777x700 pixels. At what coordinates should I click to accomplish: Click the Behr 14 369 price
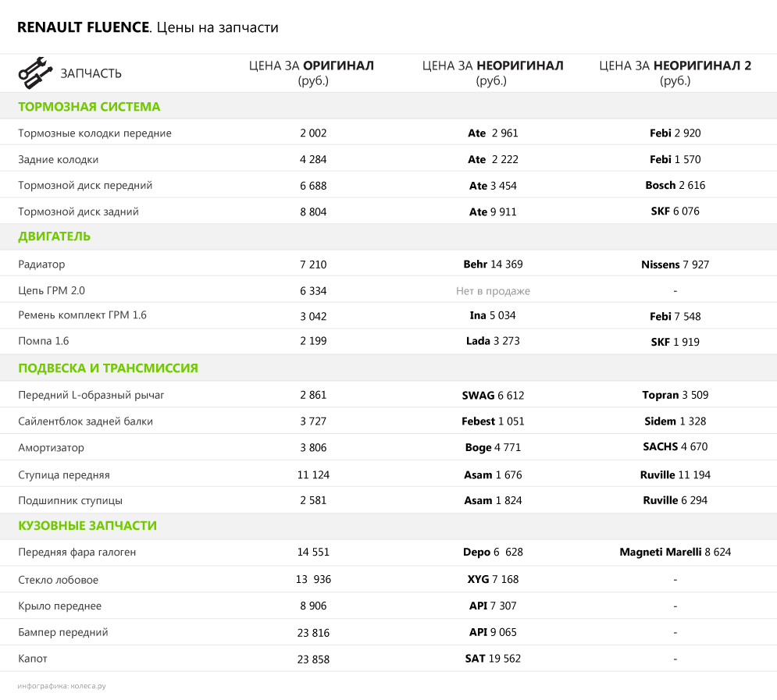coord(493,265)
